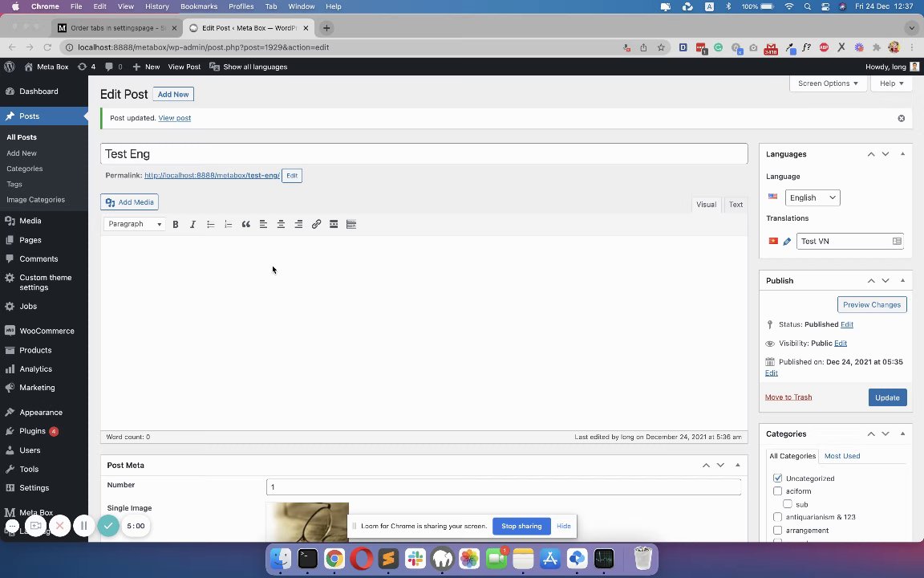Cancel the Loom recording with X
The height and width of the screenshot is (578, 924).
click(x=59, y=526)
